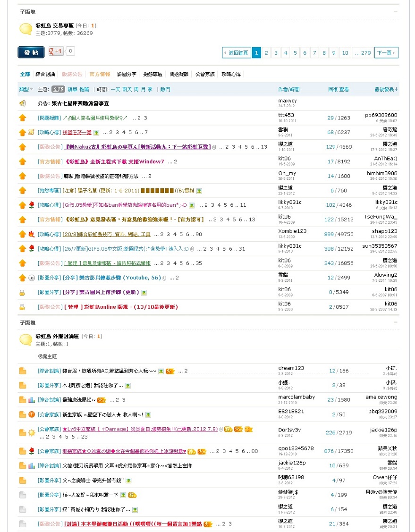
Task: Click the 外服討論區 speech bubble icon
Action: coord(26,339)
